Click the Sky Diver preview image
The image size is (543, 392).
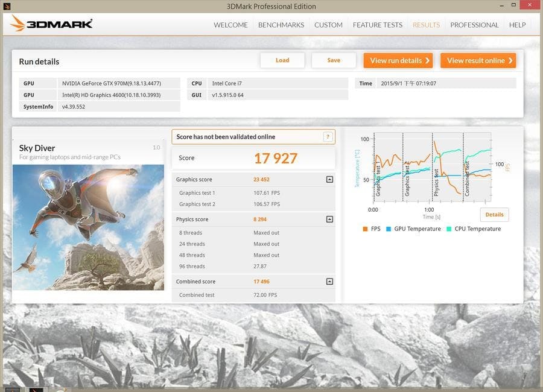[x=88, y=227]
